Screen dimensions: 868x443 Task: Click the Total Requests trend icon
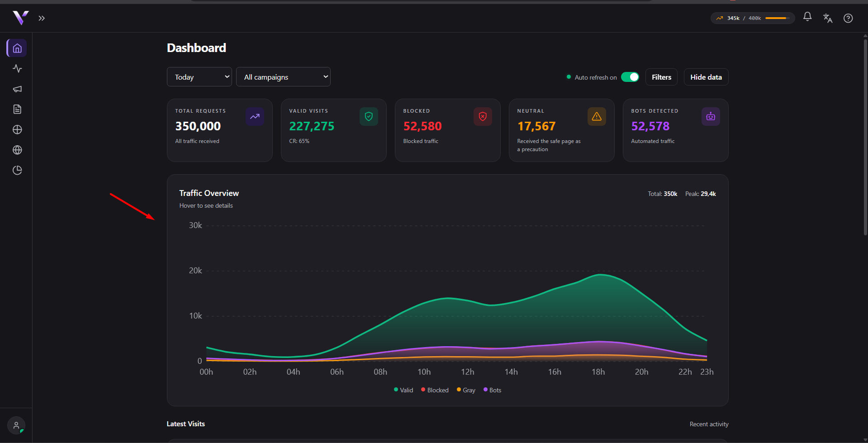pos(255,117)
